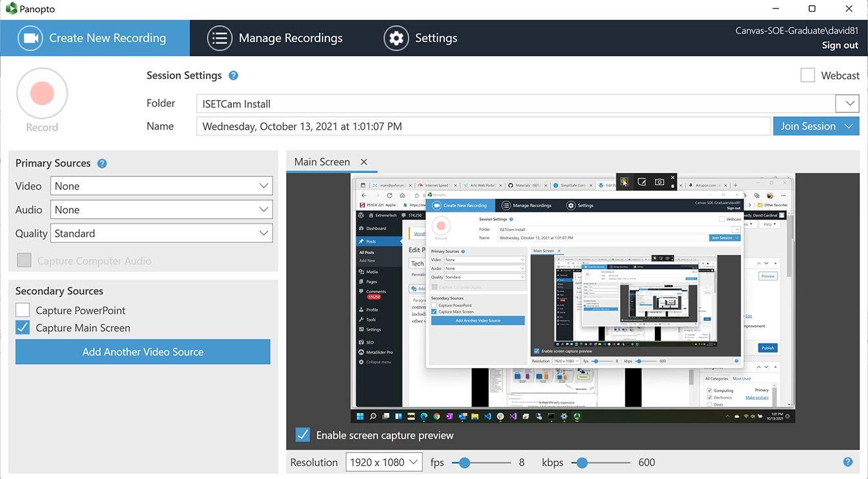868x479 pixels.
Task: Open the Video source dropdown
Action: 161,186
